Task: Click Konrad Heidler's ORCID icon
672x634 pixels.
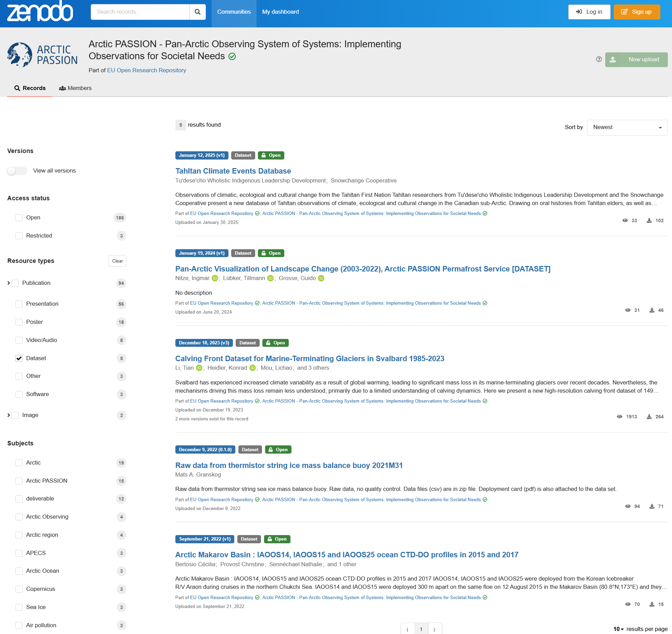Action: (x=252, y=368)
